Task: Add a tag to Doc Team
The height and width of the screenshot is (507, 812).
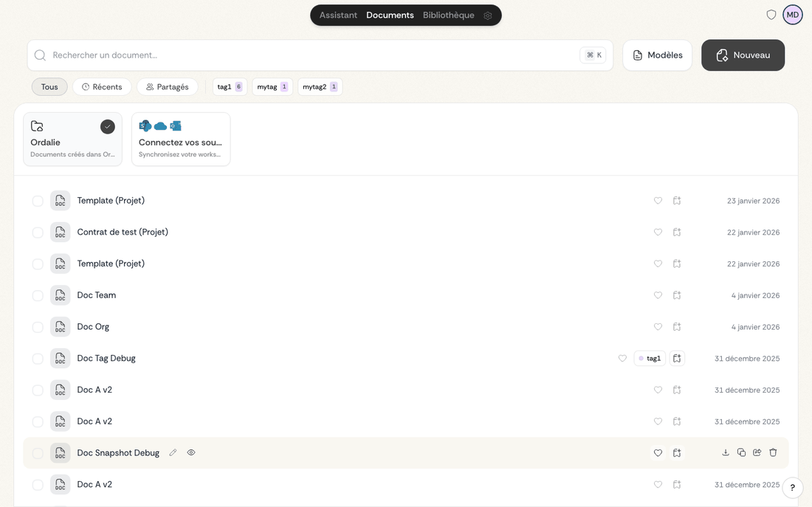Action: pos(677,295)
